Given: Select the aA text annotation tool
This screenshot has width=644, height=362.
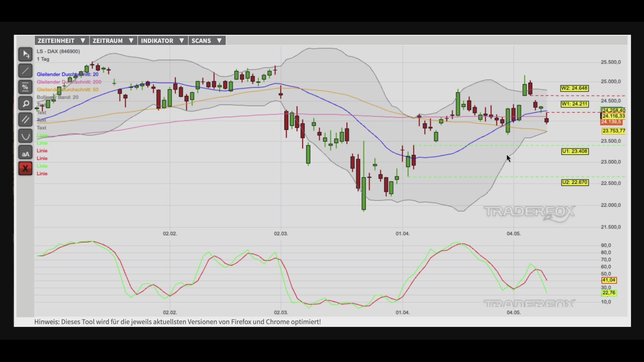Looking at the screenshot, I should [x=25, y=153].
